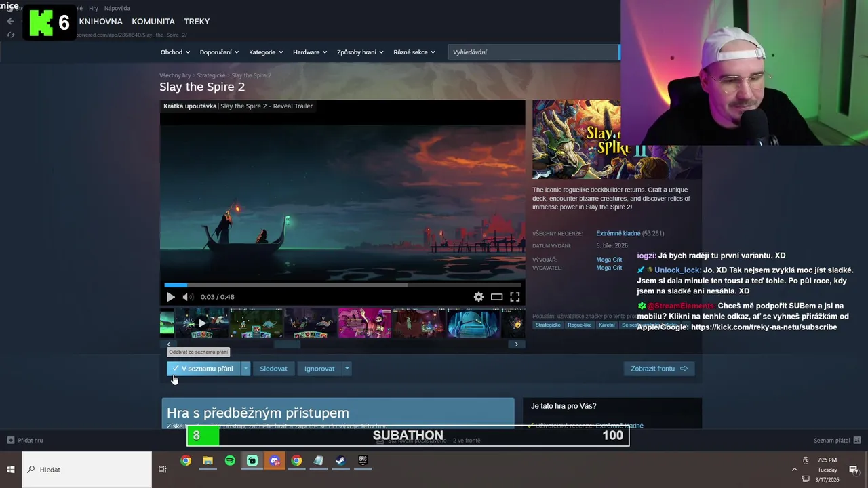The height and width of the screenshot is (488, 868).
Task: Click 'Strategické' breadcrumb link
Action: [211, 75]
